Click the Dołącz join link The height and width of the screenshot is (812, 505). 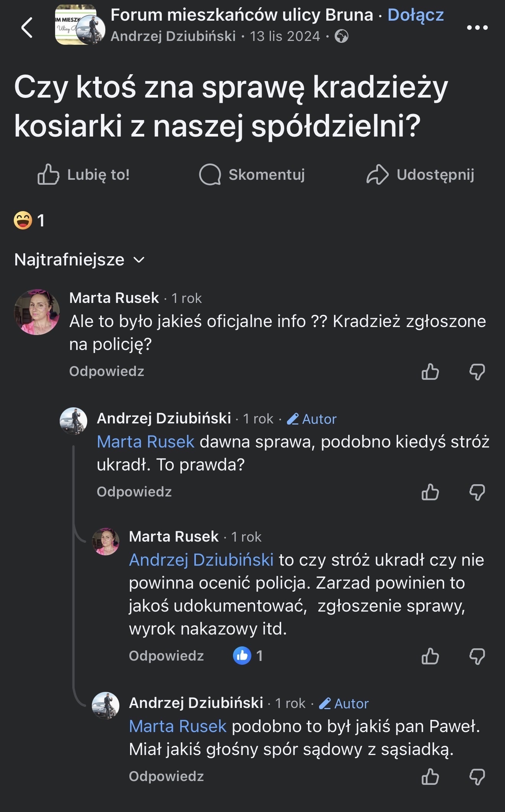[415, 15]
